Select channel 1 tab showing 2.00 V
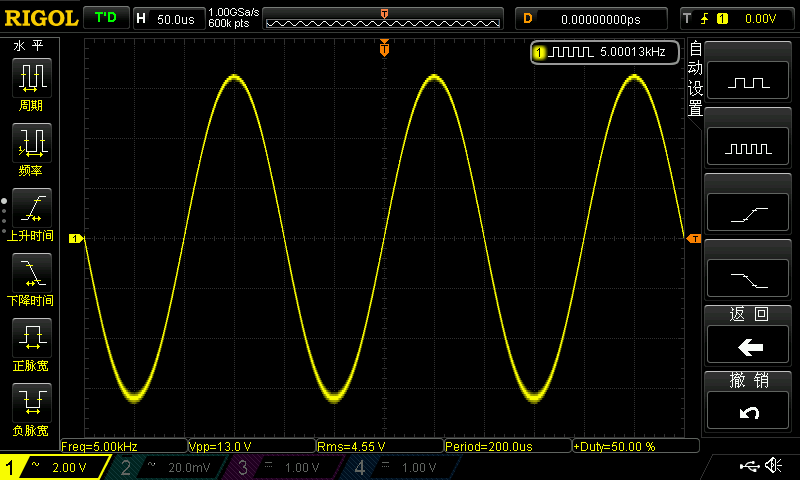The height and width of the screenshot is (480, 800). pos(54,467)
